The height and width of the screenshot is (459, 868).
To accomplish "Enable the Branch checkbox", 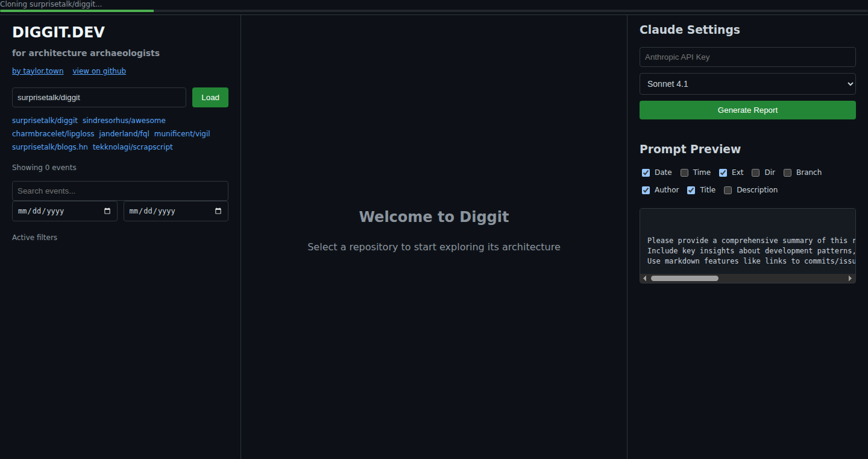I will tap(788, 173).
